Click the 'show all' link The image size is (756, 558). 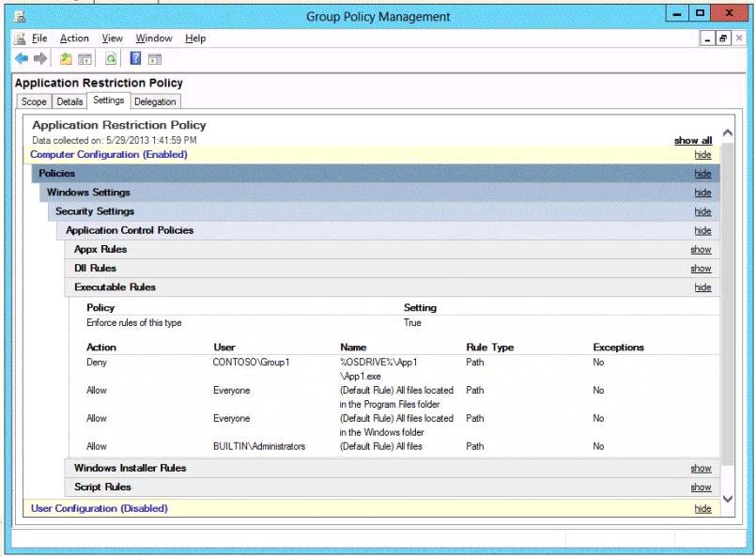pos(692,141)
